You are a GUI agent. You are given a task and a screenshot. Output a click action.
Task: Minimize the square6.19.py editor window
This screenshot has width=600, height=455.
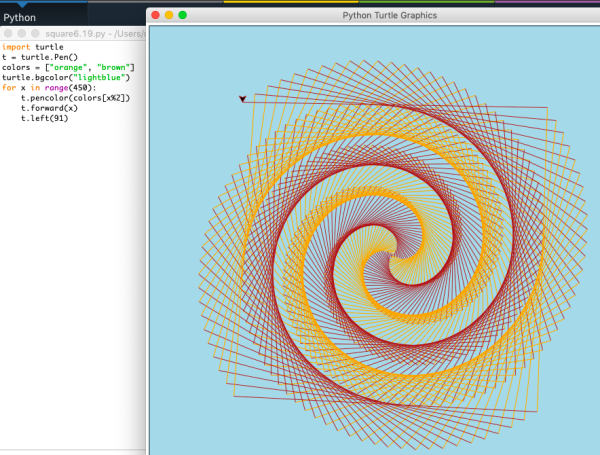[x=20, y=34]
